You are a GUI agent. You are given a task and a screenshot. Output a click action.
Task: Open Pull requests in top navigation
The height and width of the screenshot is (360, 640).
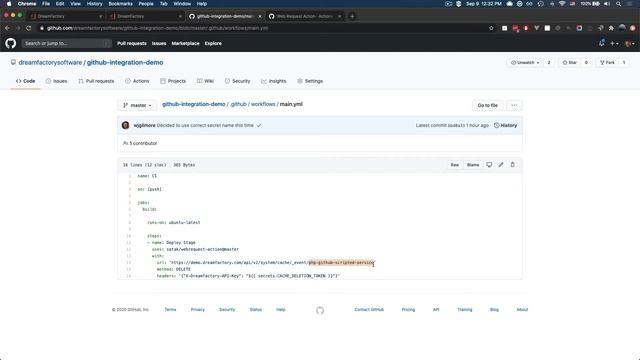point(132,43)
